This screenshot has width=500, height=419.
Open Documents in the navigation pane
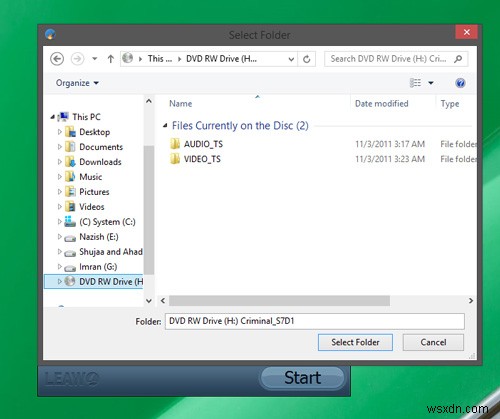pyautogui.click(x=101, y=147)
